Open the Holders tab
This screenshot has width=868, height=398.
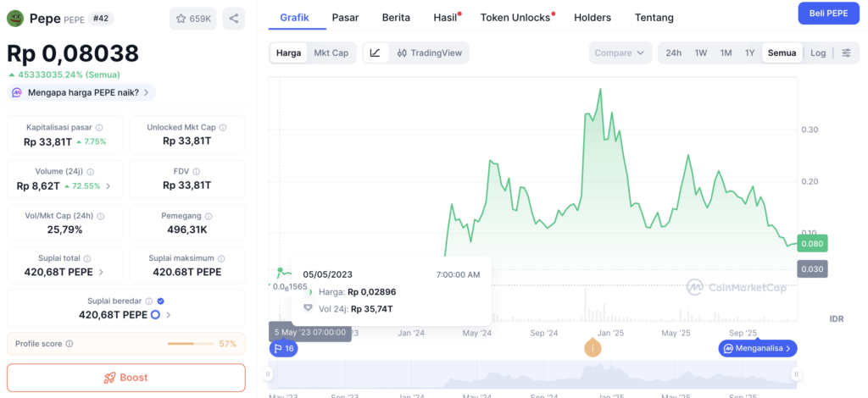tap(593, 17)
